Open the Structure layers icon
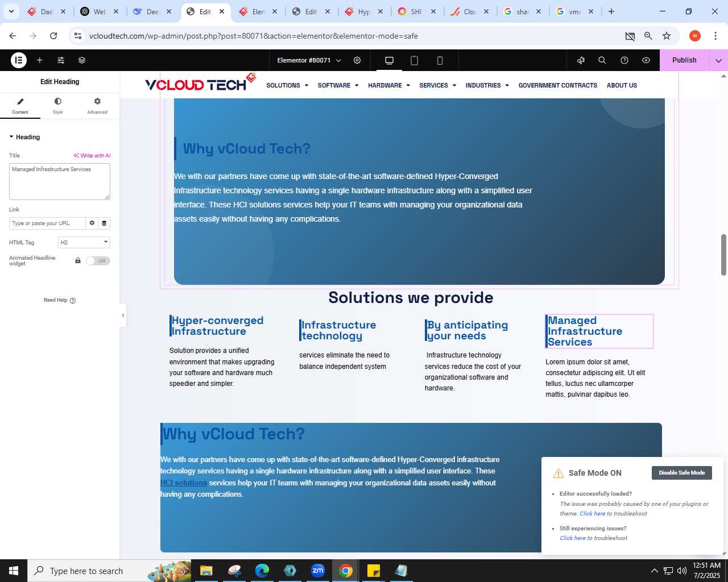The height and width of the screenshot is (582, 728). click(x=82, y=60)
